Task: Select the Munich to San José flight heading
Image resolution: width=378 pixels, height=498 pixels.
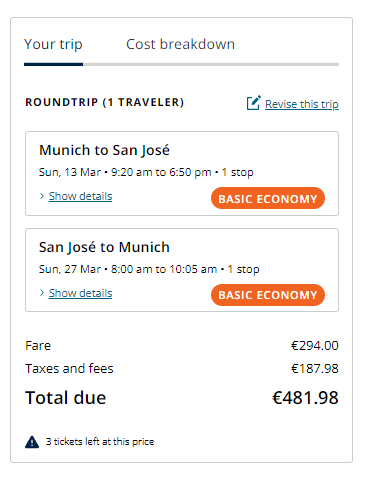Action: click(104, 150)
